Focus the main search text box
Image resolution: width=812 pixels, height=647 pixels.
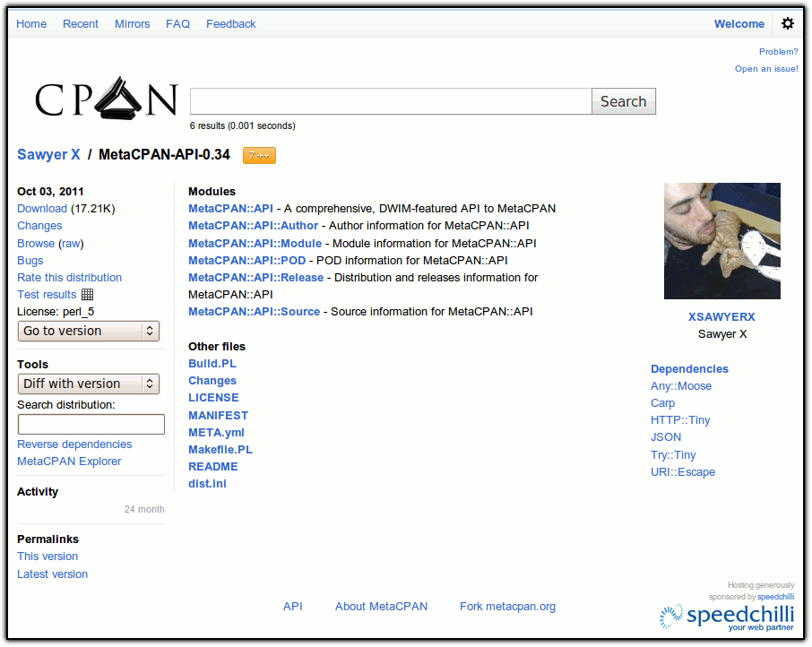391,101
